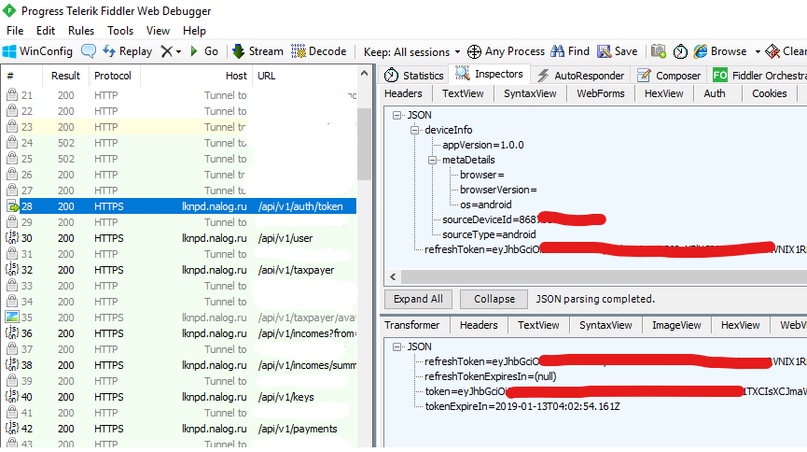
Task: Select session 28 /api/v1/auth/token
Action: (181, 206)
